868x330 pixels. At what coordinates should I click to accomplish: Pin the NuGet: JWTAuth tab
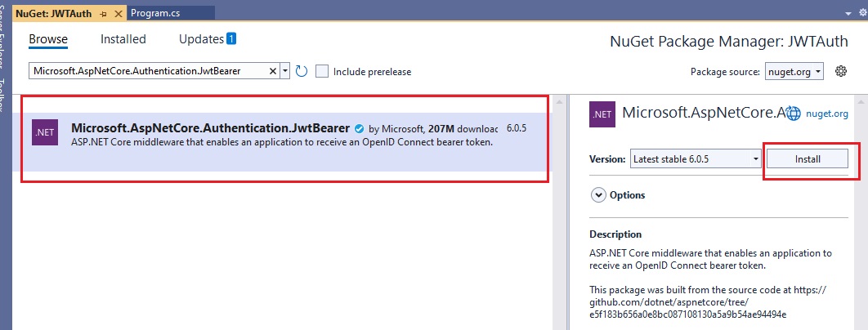pyautogui.click(x=104, y=13)
